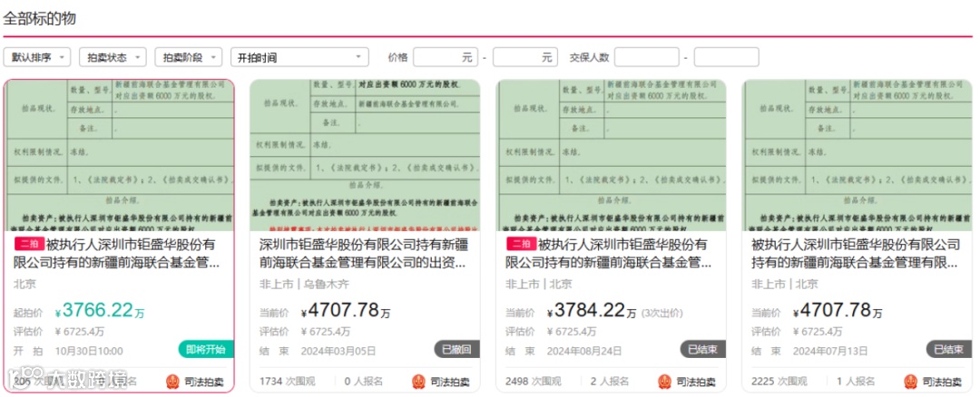Viewport: 980px width, 397px height.
Task: Click the 2 人报名 text
Action: point(610,382)
